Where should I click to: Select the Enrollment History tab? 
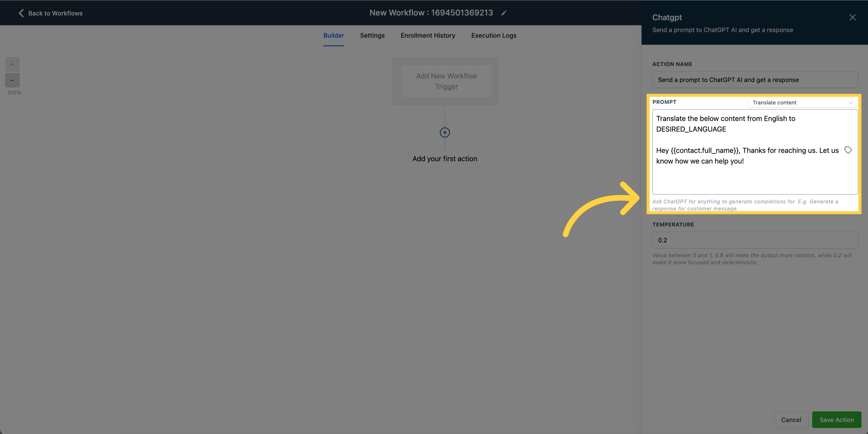coord(428,35)
